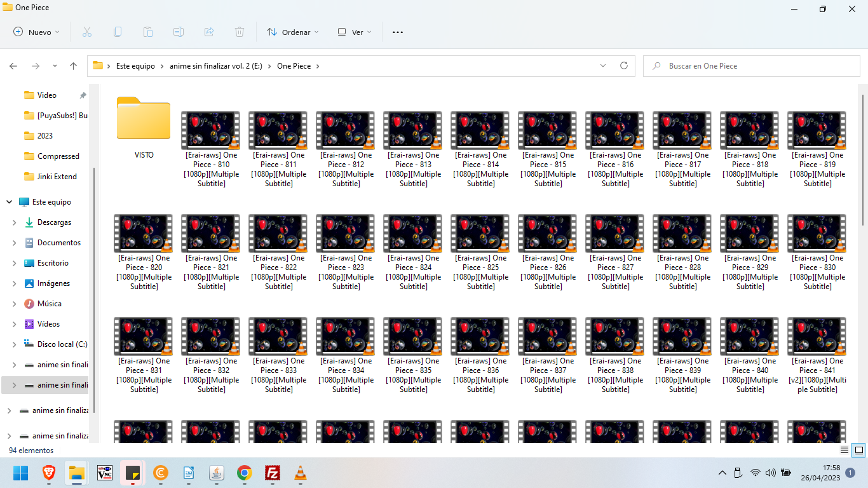Open the Nuevo dropdown button
The width and height of the screenshot is (868, 488).
pos(36,32)
